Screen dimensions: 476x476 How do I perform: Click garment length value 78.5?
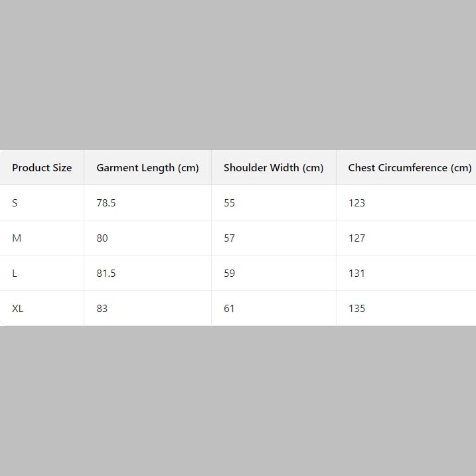click(x=106, y=203)
